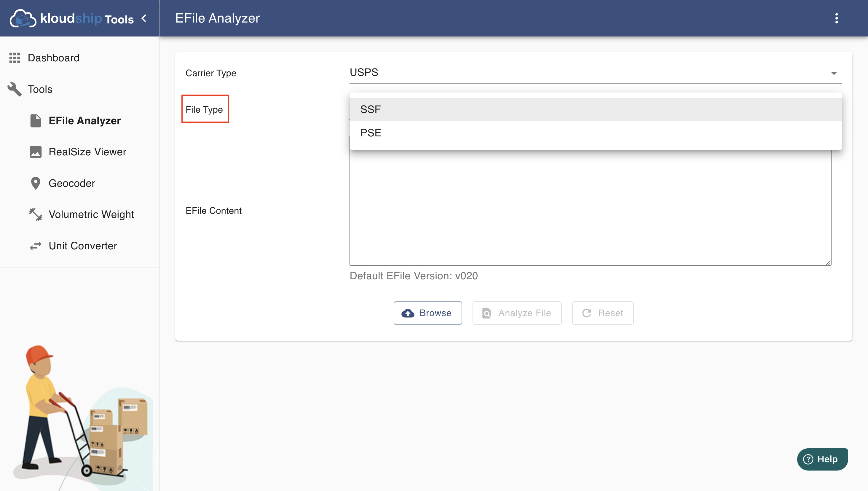Click the textarea resize handle corner
The width and height of the screenshot is (868, 491).
click(x=828, y=263)
